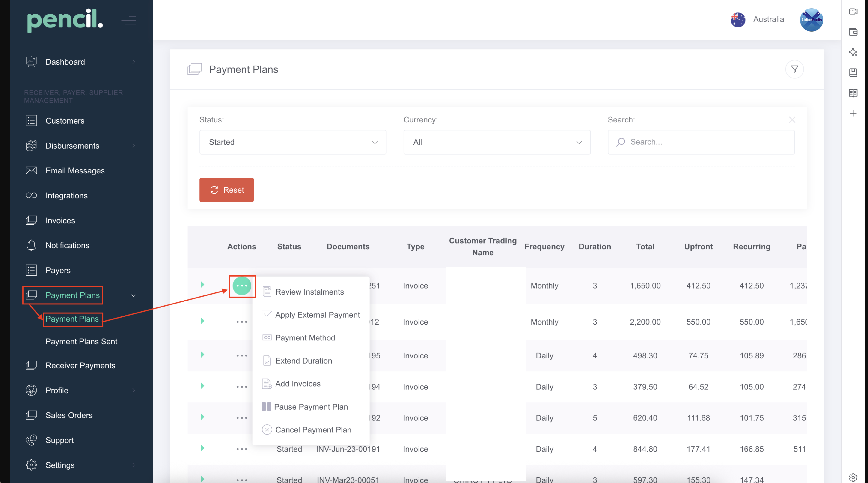This screenshot has height=483, width=868.
Task: Collapse the Payment Plans submenu chevron
Action: [x=134, y=296]
